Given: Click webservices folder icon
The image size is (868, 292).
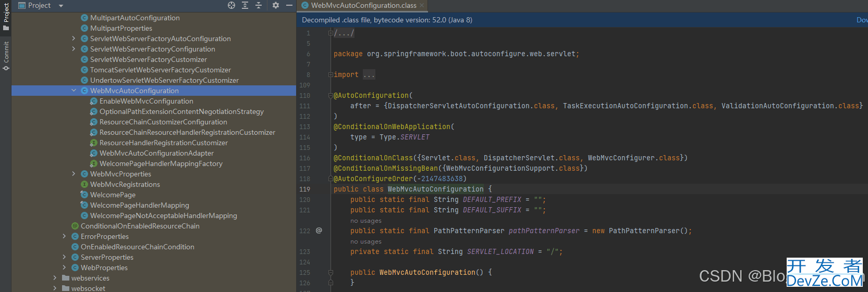Looking at the screenshot, I should click(66, 278).
